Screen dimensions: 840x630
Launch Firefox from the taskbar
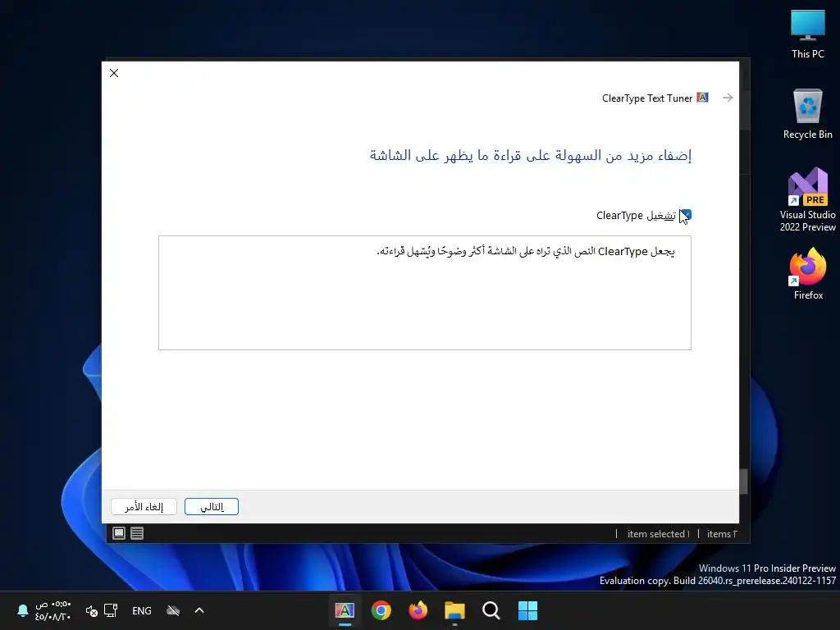pos(418,610)
